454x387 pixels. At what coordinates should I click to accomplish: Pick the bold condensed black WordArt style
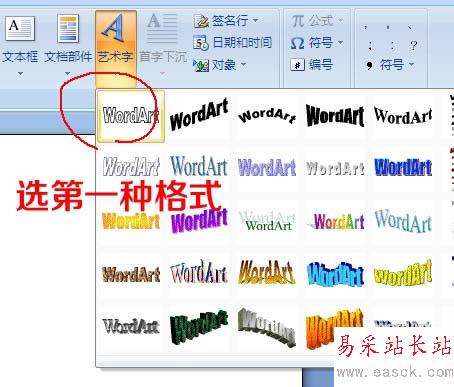[x=335, y=115]
